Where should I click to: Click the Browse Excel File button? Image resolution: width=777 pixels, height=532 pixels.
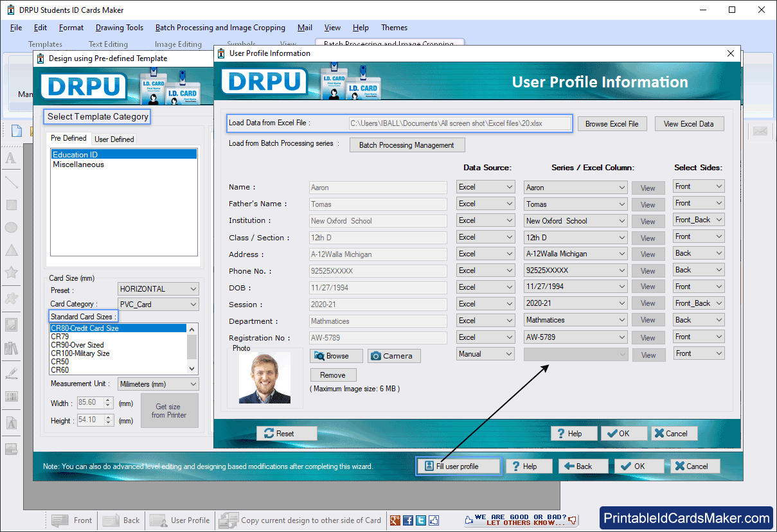click(x=612, y=124)
